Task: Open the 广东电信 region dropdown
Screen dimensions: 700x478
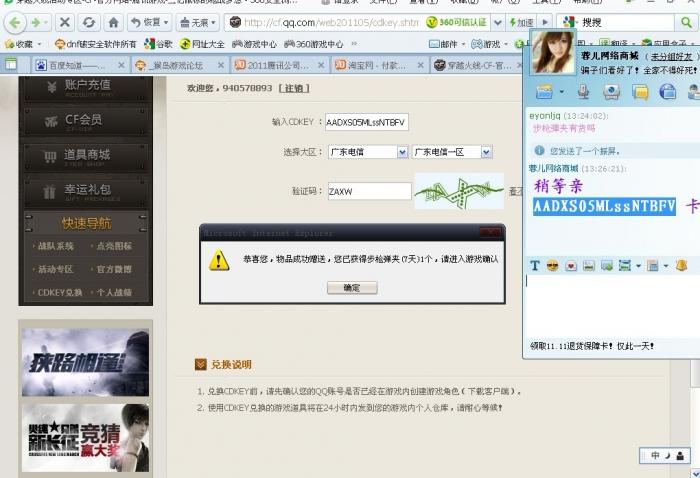Action: click(x=368, y=152)
